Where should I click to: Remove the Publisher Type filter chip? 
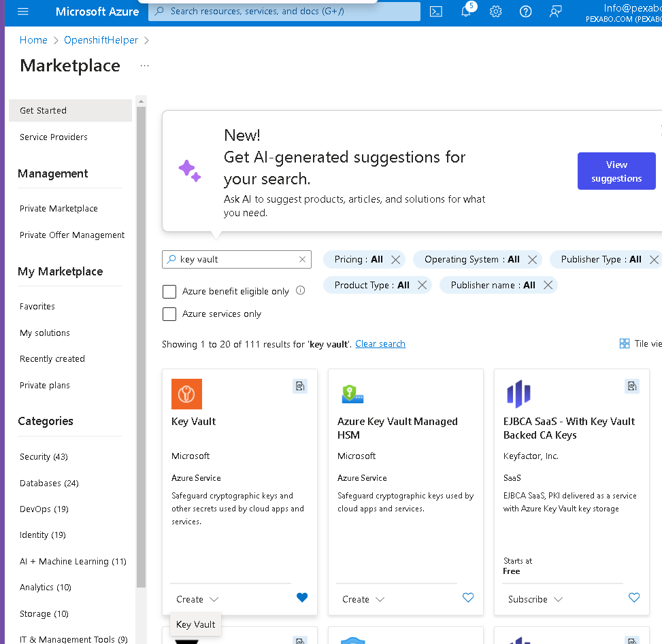(x=654, y=260)
